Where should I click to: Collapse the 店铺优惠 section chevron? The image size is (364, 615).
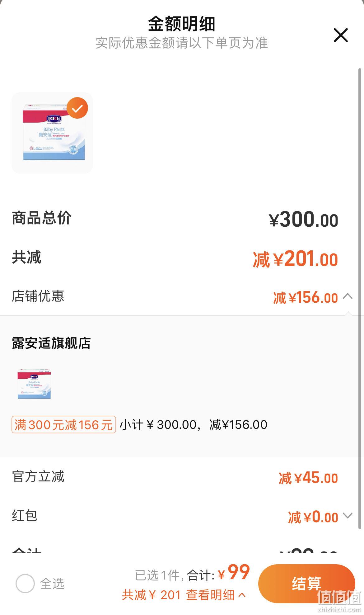[348, 296]
